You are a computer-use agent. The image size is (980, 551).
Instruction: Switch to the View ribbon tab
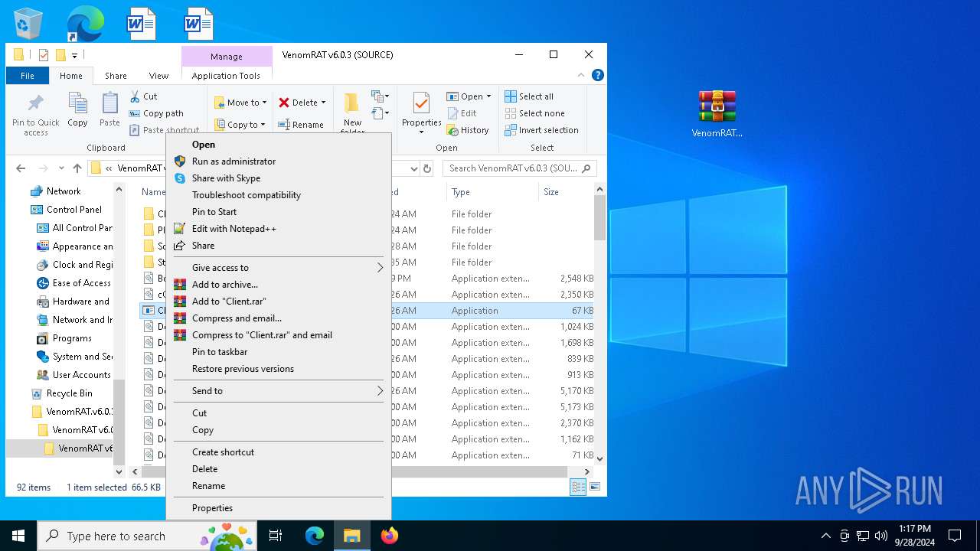(x=158, y=76)
